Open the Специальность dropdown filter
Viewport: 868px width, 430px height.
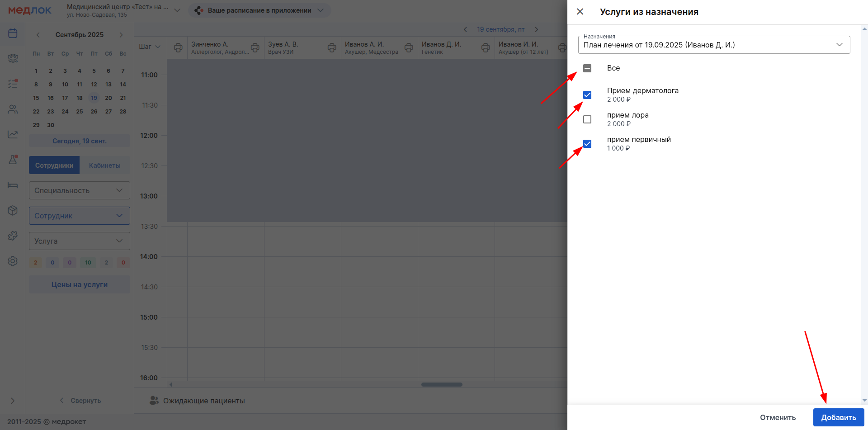(80, 190)
